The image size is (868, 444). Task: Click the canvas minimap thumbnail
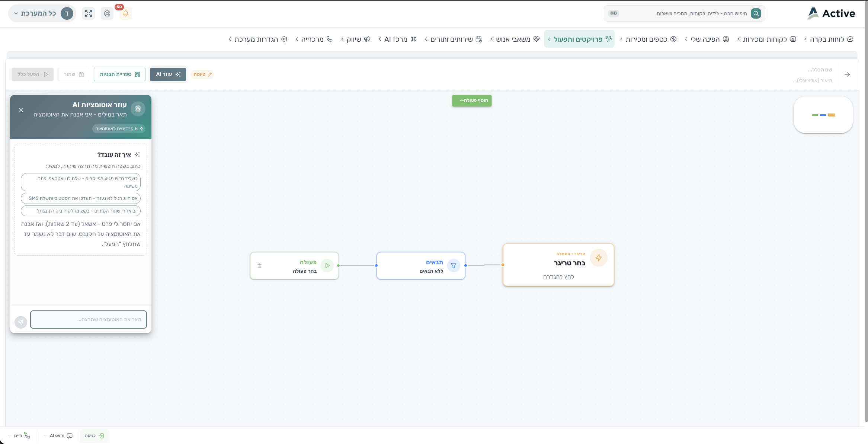823,115
